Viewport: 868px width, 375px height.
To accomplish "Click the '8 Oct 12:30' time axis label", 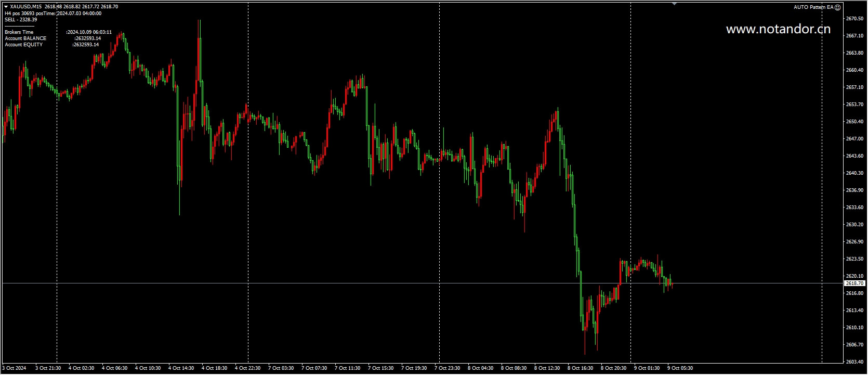I will (547, 368).
